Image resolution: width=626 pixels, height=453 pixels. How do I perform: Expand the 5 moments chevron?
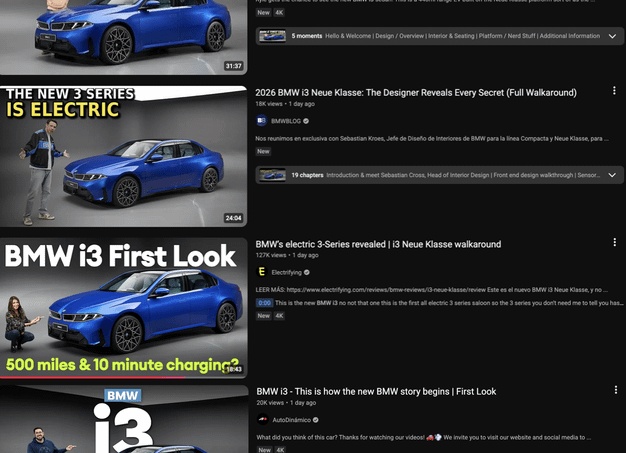[x=612, y=36]
